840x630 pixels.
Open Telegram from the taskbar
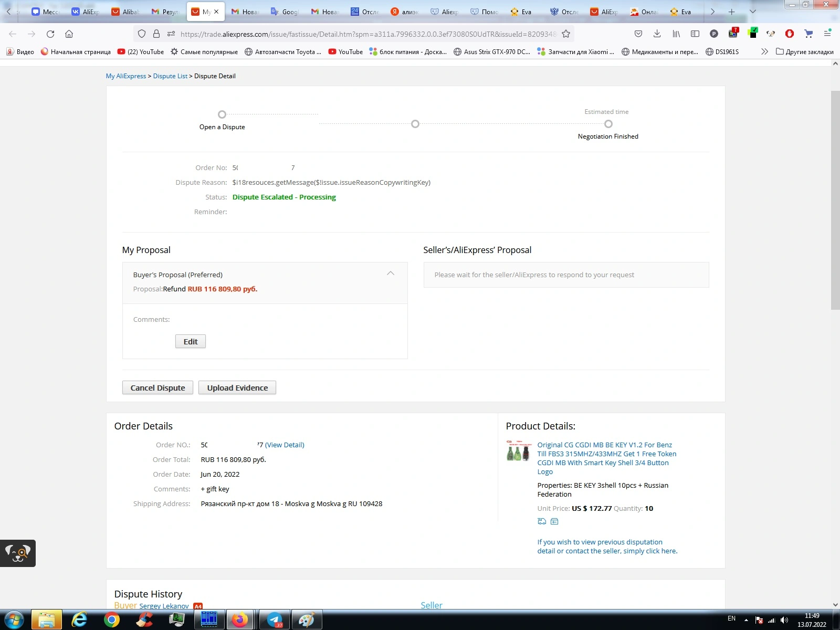pyautogui.click(x=275, y=620)
